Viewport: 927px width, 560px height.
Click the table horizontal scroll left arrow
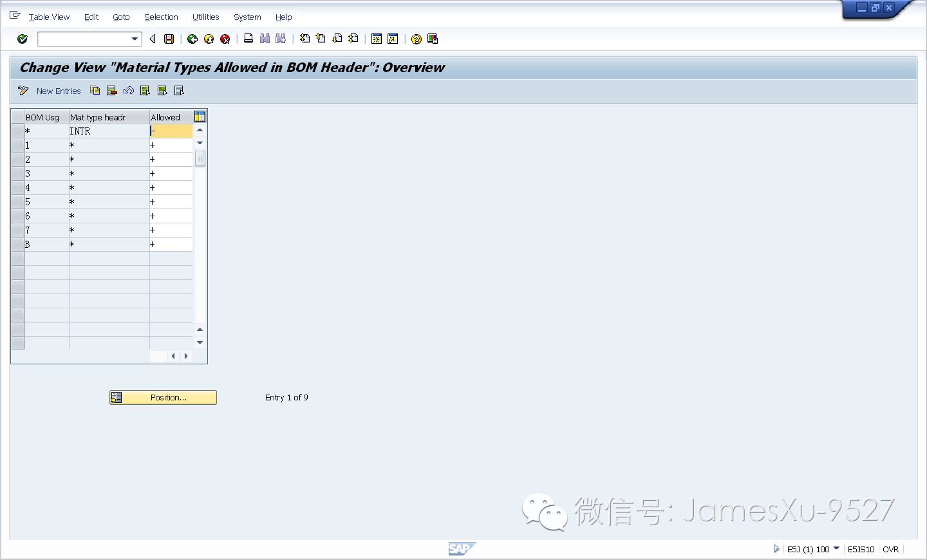point(173,356)
